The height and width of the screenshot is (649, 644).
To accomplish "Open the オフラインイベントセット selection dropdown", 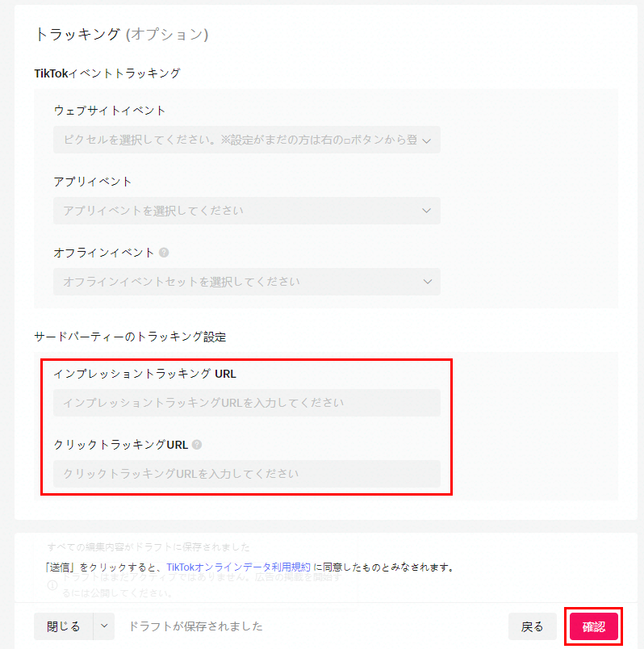I will point(242,282).
